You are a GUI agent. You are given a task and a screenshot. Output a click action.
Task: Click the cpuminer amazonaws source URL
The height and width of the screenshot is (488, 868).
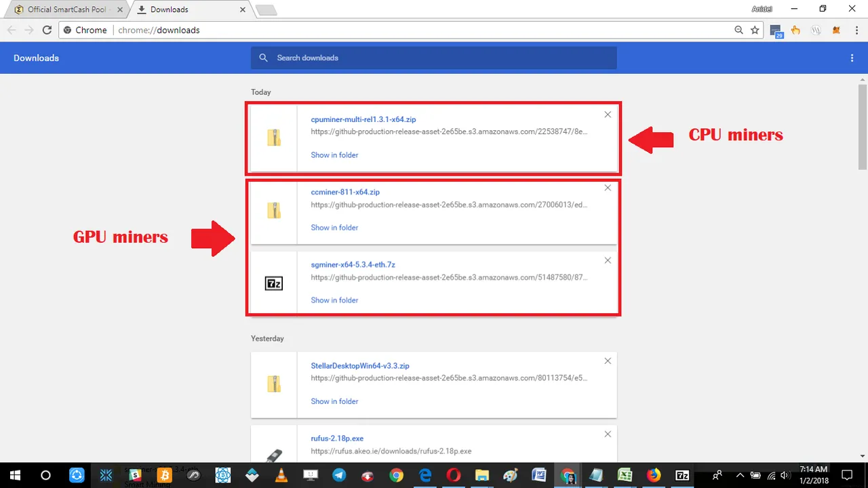click(x=450, y=132)
